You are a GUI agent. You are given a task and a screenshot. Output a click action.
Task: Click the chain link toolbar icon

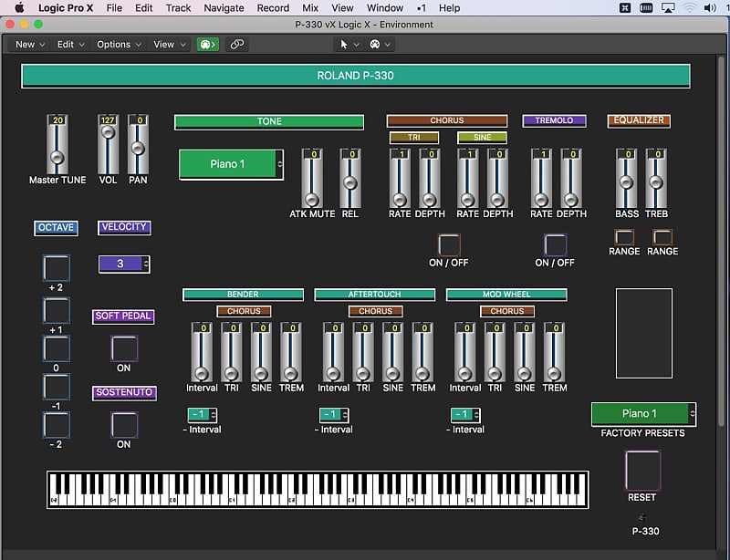tap(236, 44)
